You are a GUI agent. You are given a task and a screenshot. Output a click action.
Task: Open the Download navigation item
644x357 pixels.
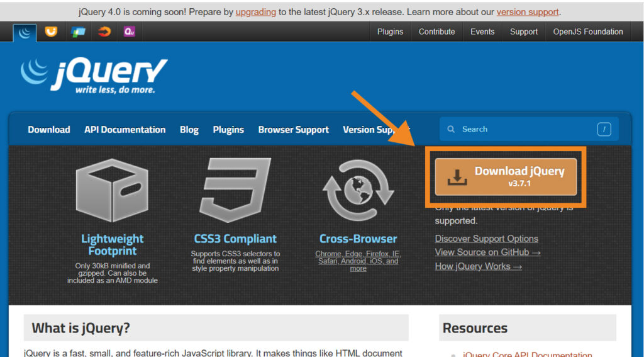49,130
